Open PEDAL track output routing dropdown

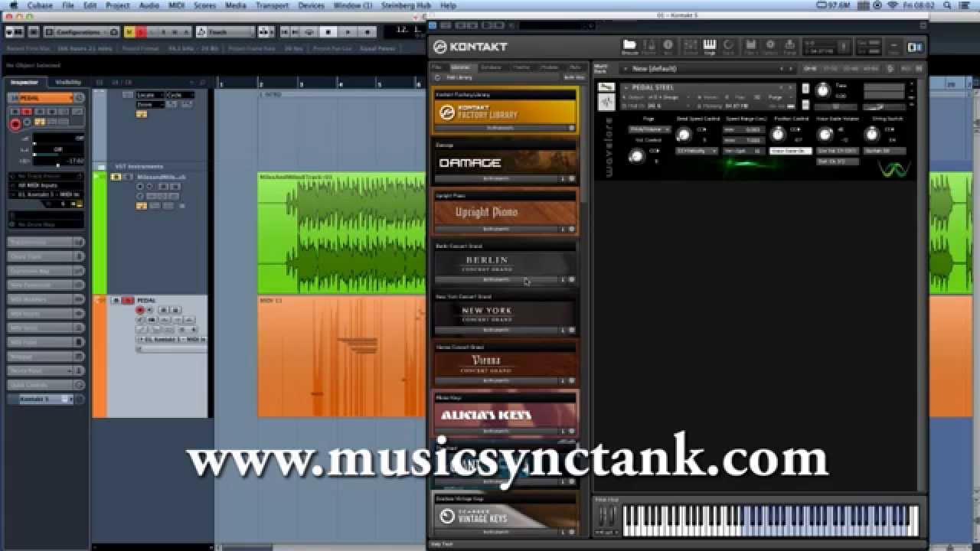click(x=171, y=339)
